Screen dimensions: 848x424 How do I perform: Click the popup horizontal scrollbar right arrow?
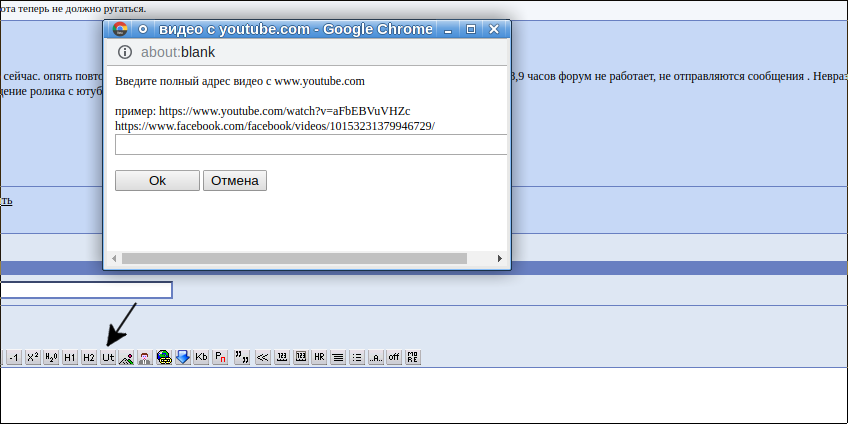[500, 259]
